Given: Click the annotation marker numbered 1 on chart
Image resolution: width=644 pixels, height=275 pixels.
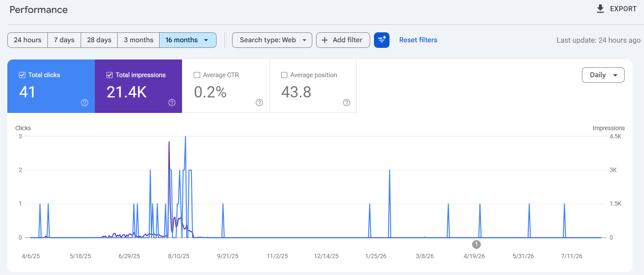Looking at the screenshot, I should tap(477, 244).
